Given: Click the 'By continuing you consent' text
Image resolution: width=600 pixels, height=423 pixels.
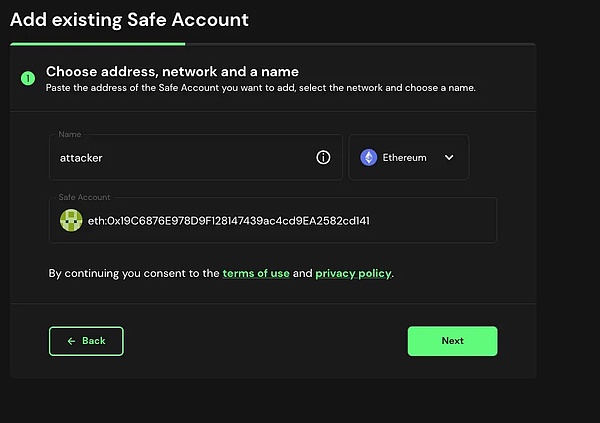Looking at the screenshot, I should [134, 273].
